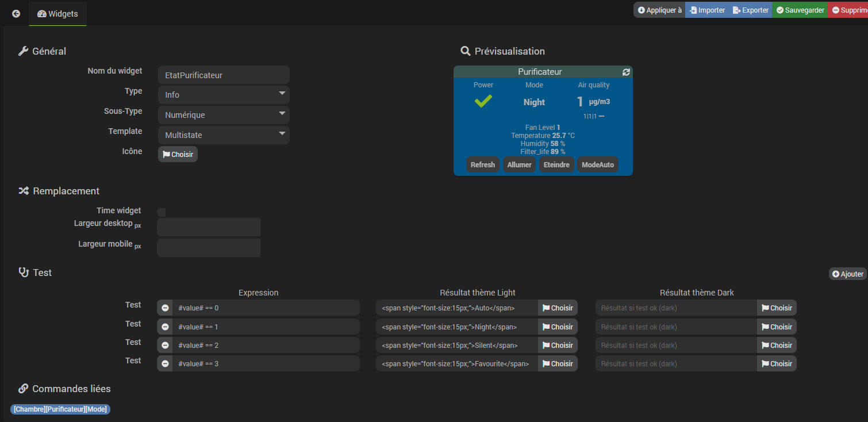Remove the test row '#value# == 3'
868x422 pixels.
coord(165,364)
